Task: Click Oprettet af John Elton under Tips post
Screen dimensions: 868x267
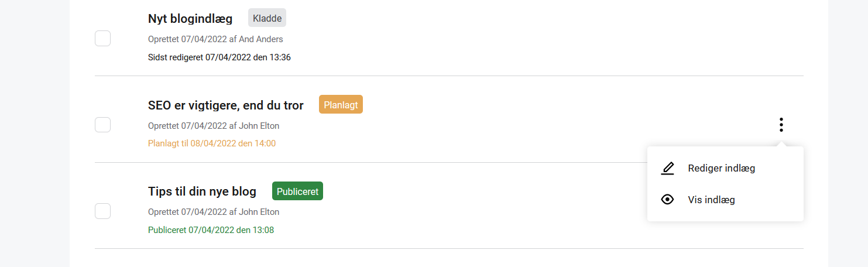Action: (x=214, y=212)
